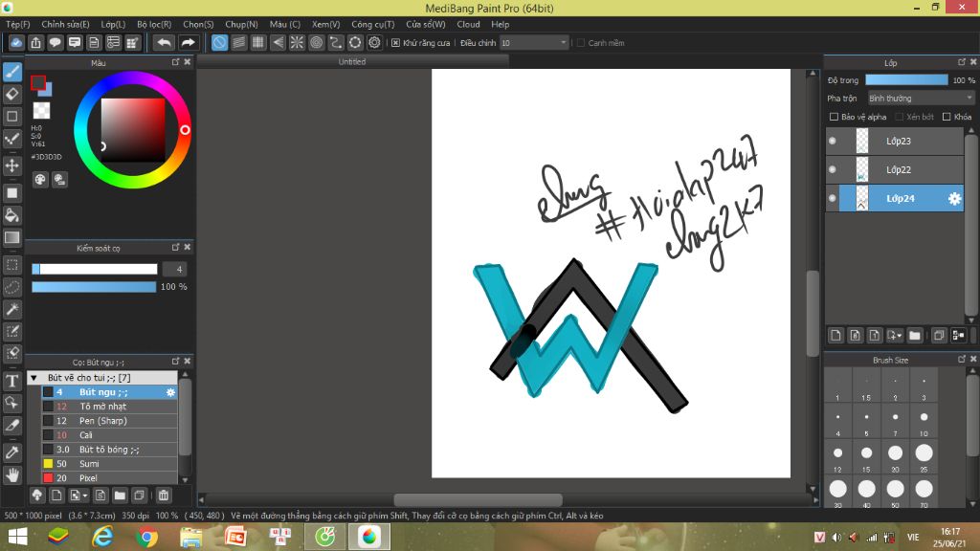Screen dimensions: 980x551
Task: Click the Redo arrow in toolbar
Action: (188, 42)
